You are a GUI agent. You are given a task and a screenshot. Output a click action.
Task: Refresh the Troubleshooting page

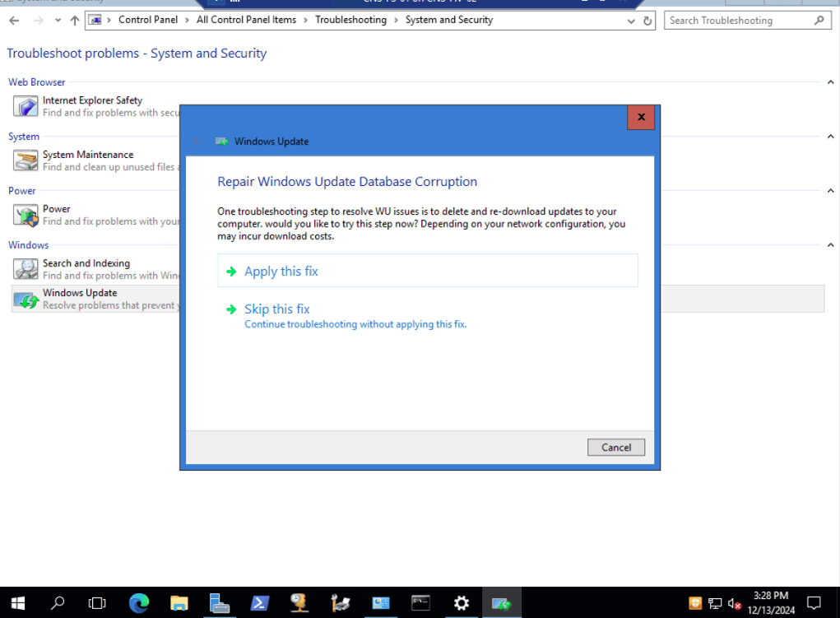coord(647,21)
